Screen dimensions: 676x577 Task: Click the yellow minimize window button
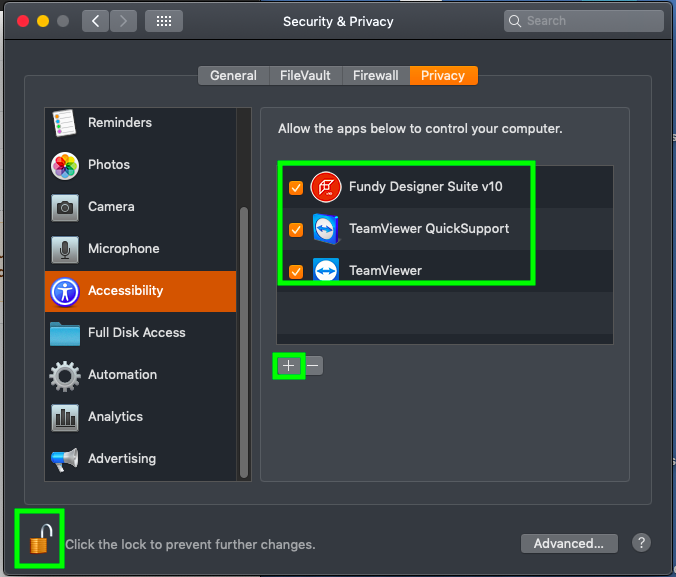43,21
